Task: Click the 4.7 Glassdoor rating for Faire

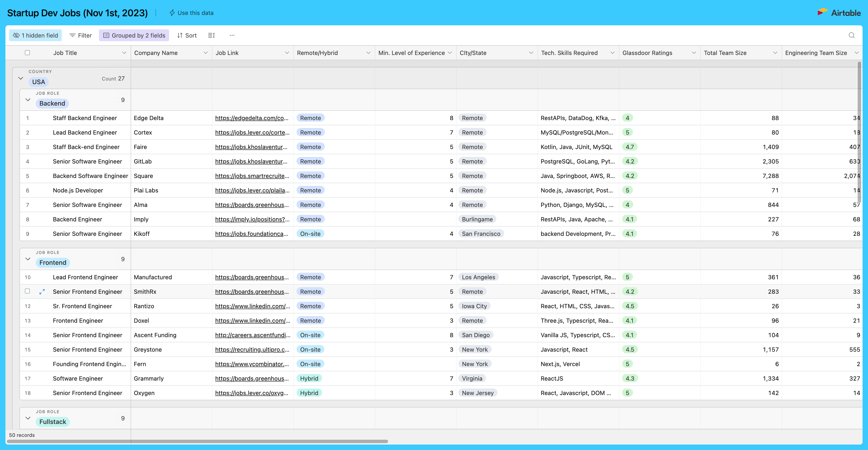Action: pos(630,147)
